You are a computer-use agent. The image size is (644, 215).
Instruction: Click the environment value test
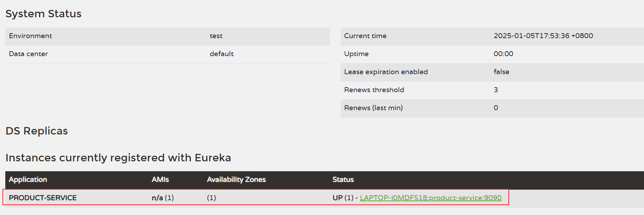(x=216, y=36)
